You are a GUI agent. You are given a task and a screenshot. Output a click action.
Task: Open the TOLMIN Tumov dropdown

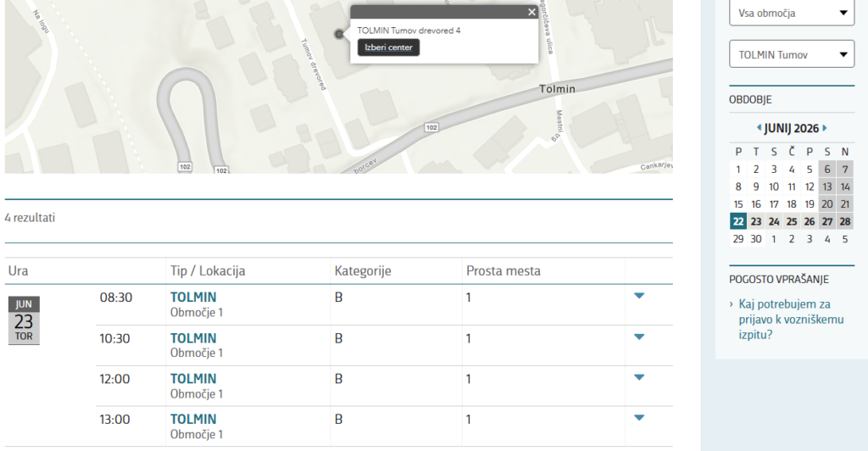pyautogui.click(x=792, y=55)
